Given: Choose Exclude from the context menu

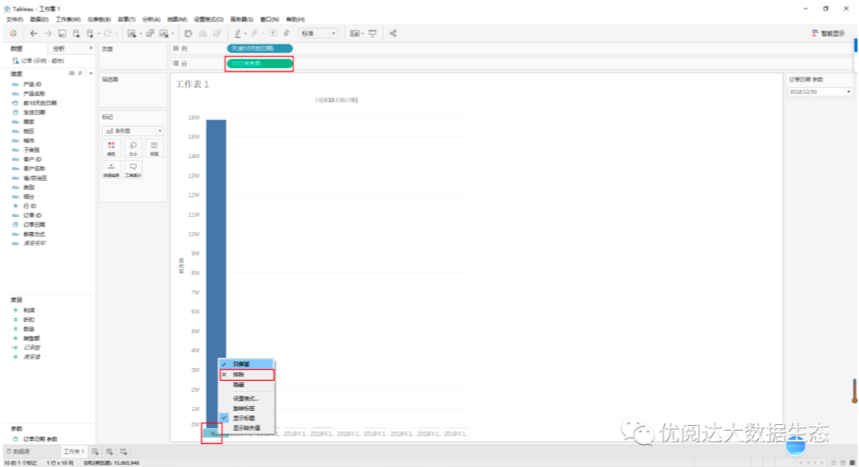Looking at the screenshot, I should pos(247,374).
